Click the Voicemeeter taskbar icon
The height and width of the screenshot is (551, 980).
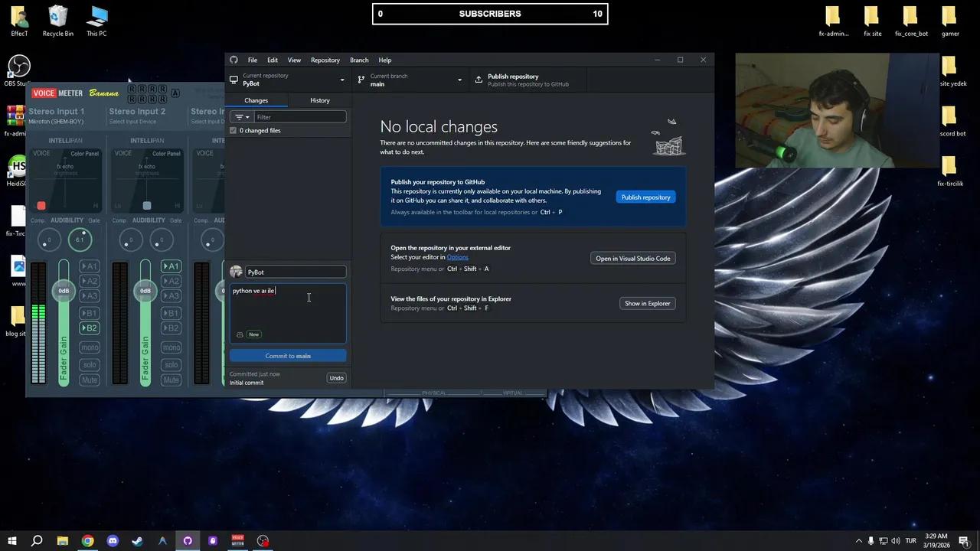(238, 541)
